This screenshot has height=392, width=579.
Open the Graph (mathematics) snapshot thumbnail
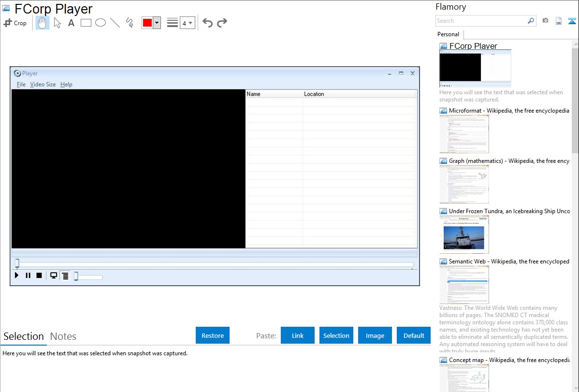464,184
